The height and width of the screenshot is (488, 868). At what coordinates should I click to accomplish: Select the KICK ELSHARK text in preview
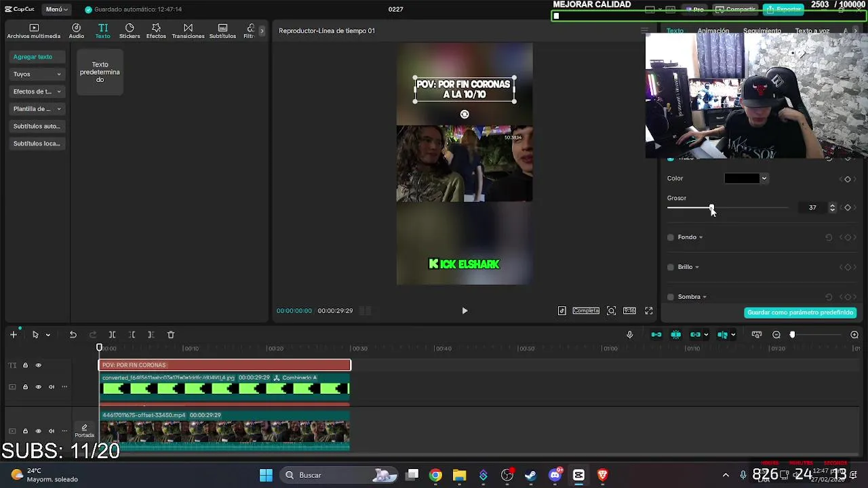coord(465,264)
